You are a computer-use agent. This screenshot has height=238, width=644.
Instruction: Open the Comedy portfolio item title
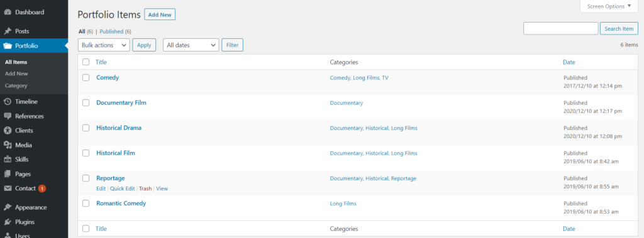tap(108, 77)
